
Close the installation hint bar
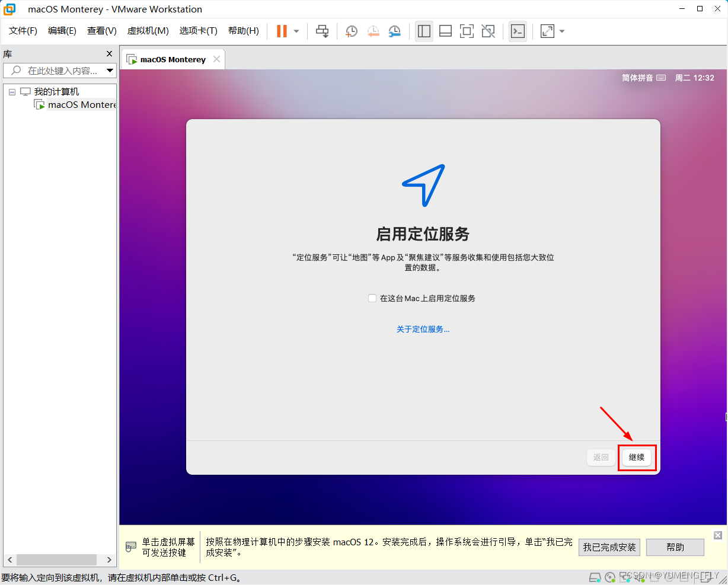click(x=718, y=535)
